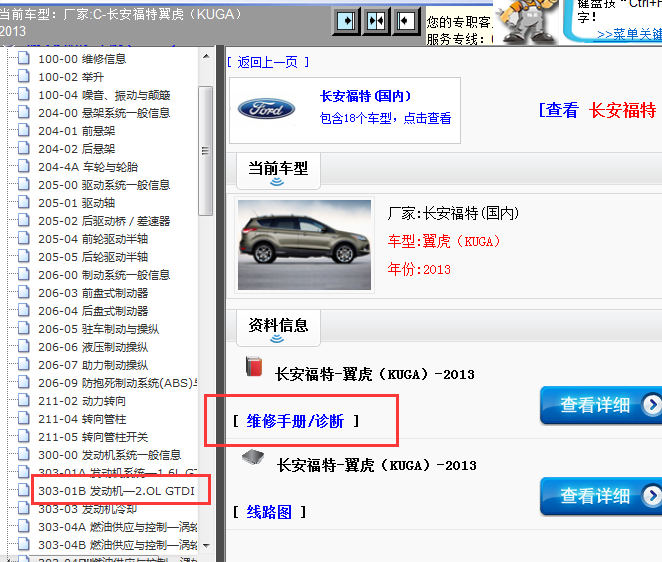Select the 当前车型 tab
The height and width of the screenshot is (562, 662).
pos(278,171)
